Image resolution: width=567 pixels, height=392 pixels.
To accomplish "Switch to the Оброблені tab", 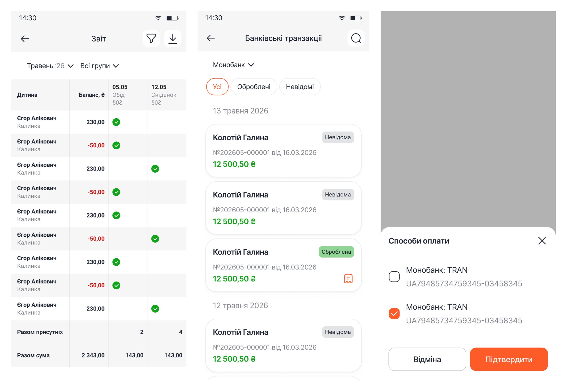I will (x=254, y=87).
